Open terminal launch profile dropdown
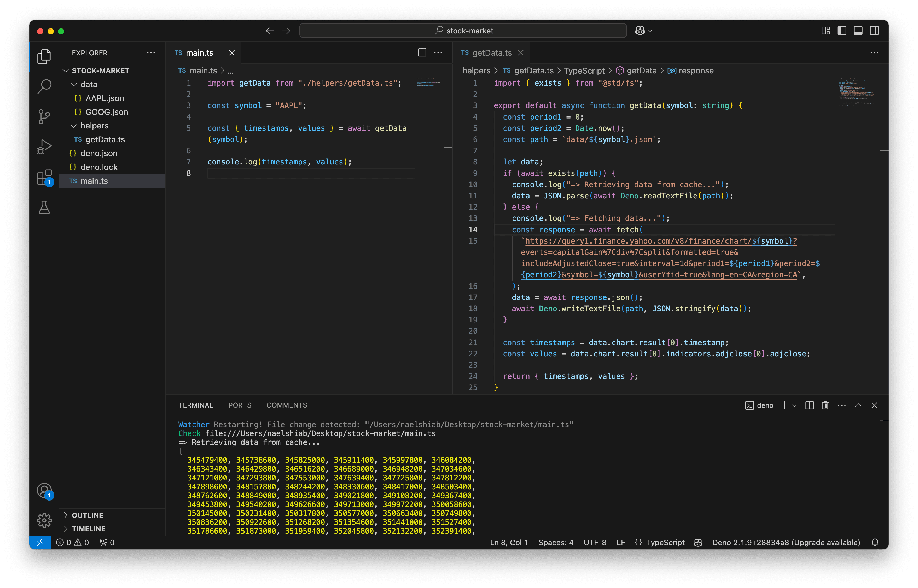Viewport: 918px width, 588px height. 795,405
